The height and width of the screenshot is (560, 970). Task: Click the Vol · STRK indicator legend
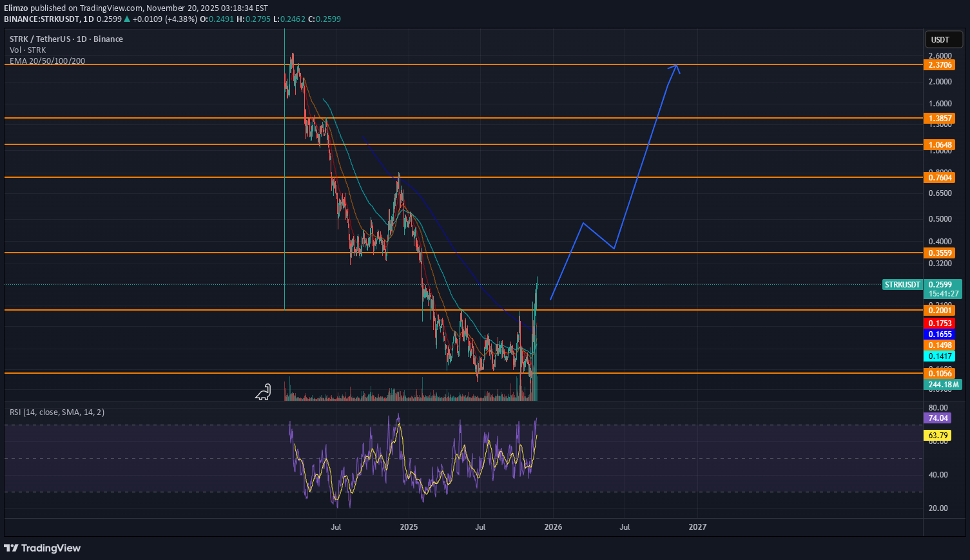pos(28,50)
